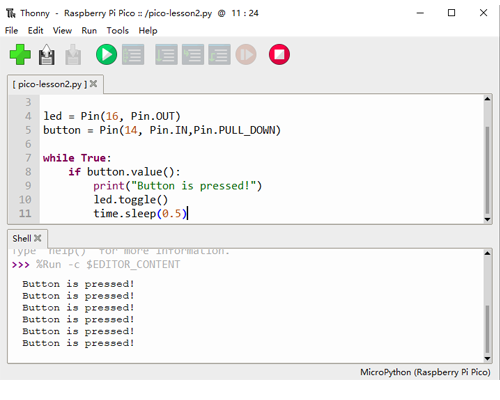This screenshot has width=500, height=400.
Task: Run current script with green play button
Action: click(x=106, y=54)
